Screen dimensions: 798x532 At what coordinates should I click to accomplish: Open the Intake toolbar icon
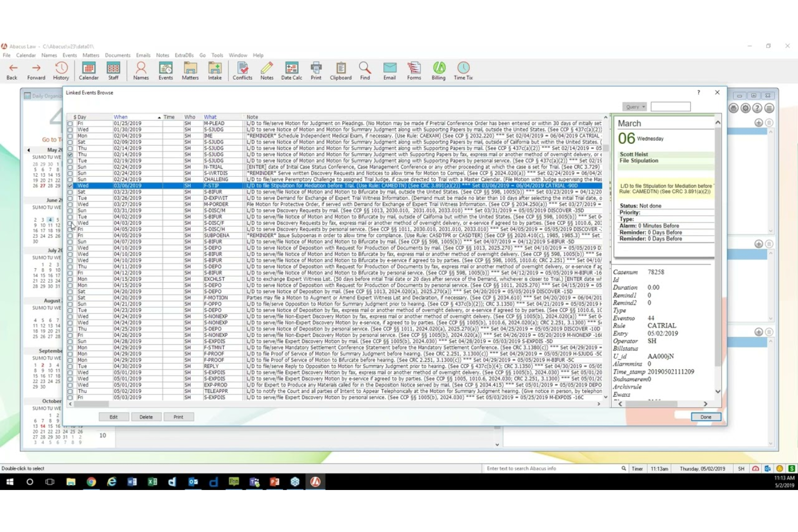[x=215, y=70]
